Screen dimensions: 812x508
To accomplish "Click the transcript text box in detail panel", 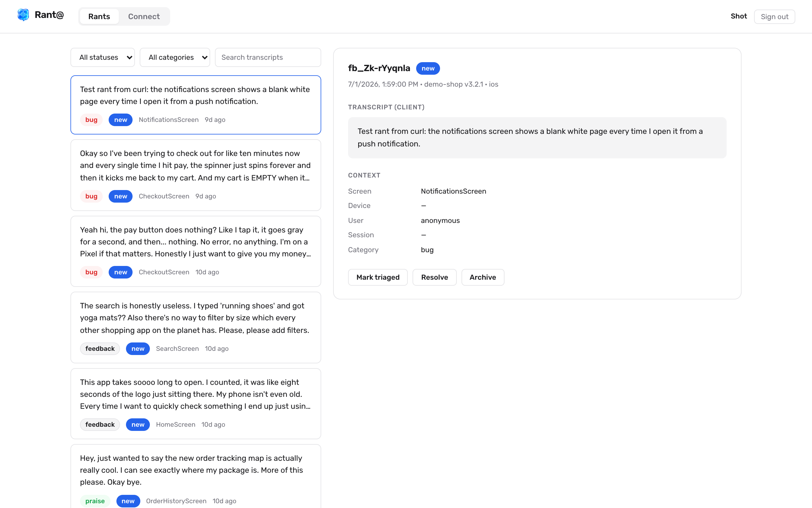I will point(537,137).
